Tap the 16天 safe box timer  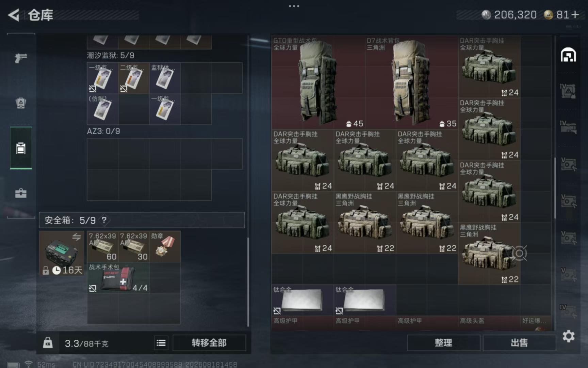coord(67,270)
